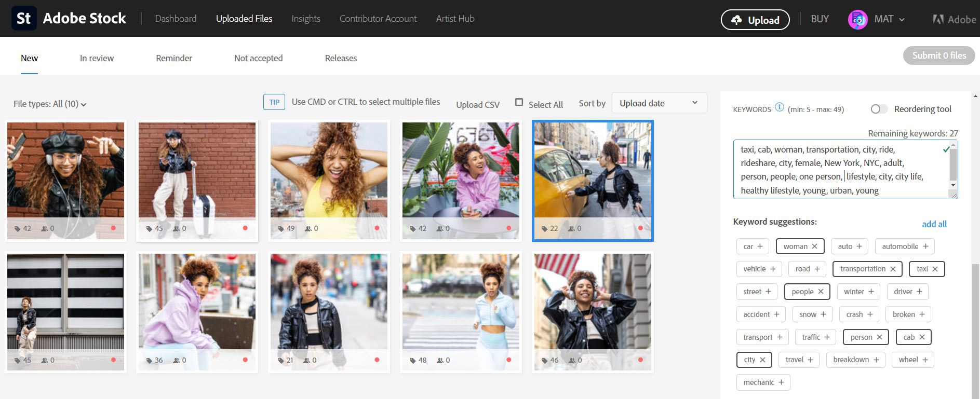Select the woman with phone thumbnail (42 keywords)

(65, 181)
